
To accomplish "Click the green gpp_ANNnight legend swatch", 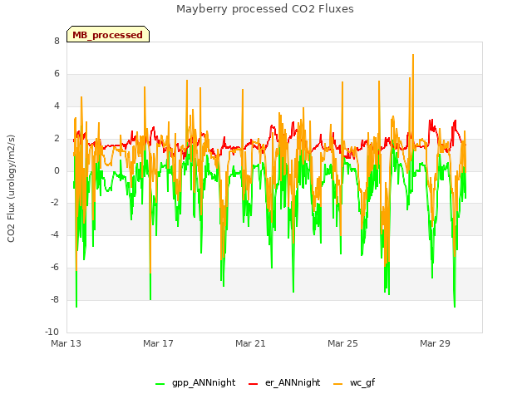I will (160, 384).
